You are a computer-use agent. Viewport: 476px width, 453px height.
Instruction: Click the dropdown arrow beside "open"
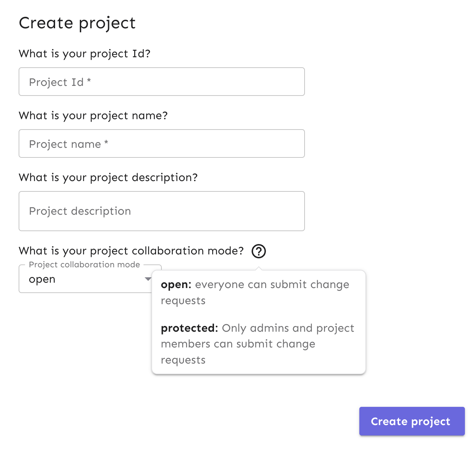pyautogui.click(x=148, y=279)
